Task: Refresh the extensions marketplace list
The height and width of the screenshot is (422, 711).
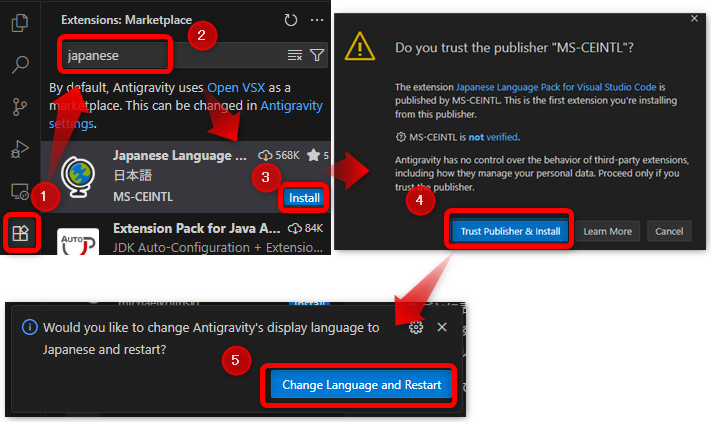Action: 291,19
